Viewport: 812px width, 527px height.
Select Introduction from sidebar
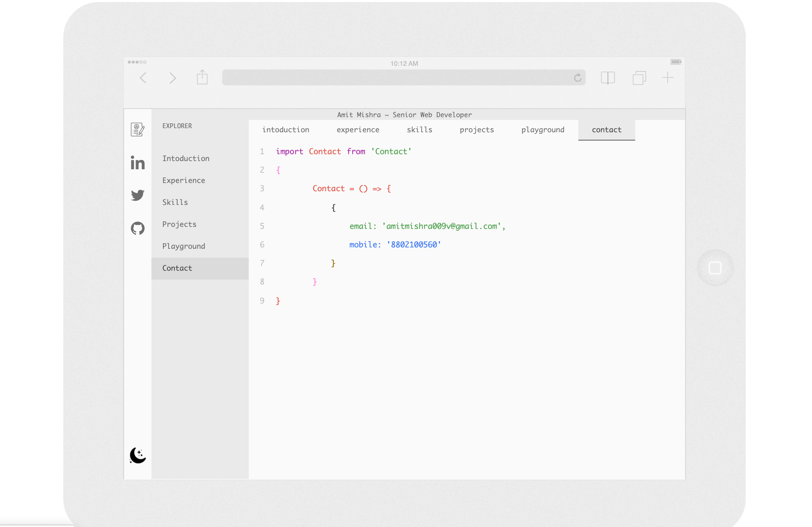click(186, 158)
